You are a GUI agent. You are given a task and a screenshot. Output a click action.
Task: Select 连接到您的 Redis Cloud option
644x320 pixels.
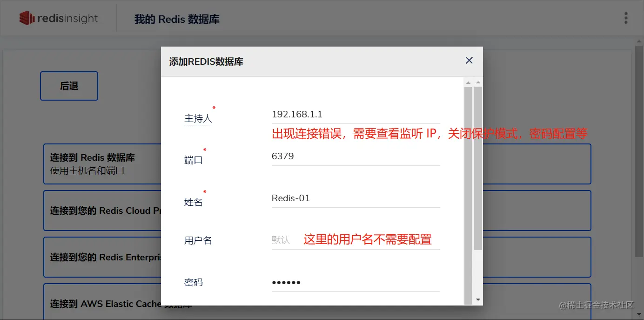click(x=93, y=211)
